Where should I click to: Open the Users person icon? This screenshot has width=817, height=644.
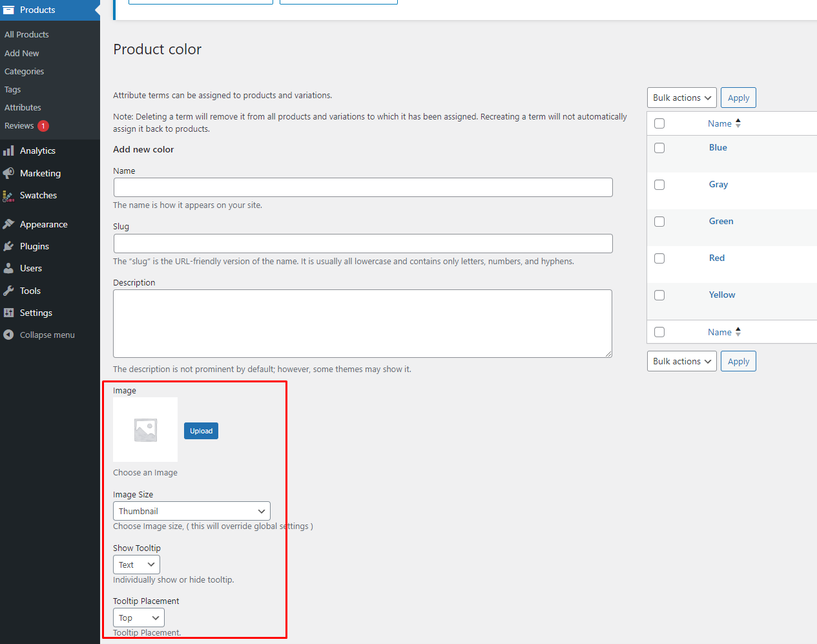(x=8, y=268)
